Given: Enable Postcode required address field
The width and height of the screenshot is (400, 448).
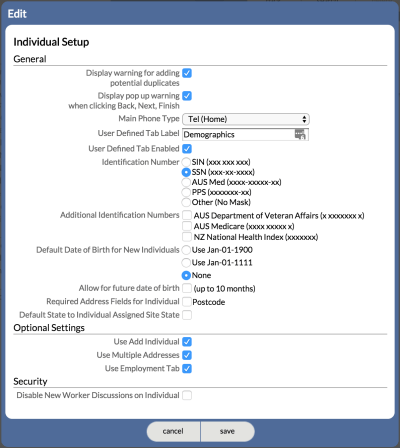Looking at the screenshot, I should (x=187, y=301).
